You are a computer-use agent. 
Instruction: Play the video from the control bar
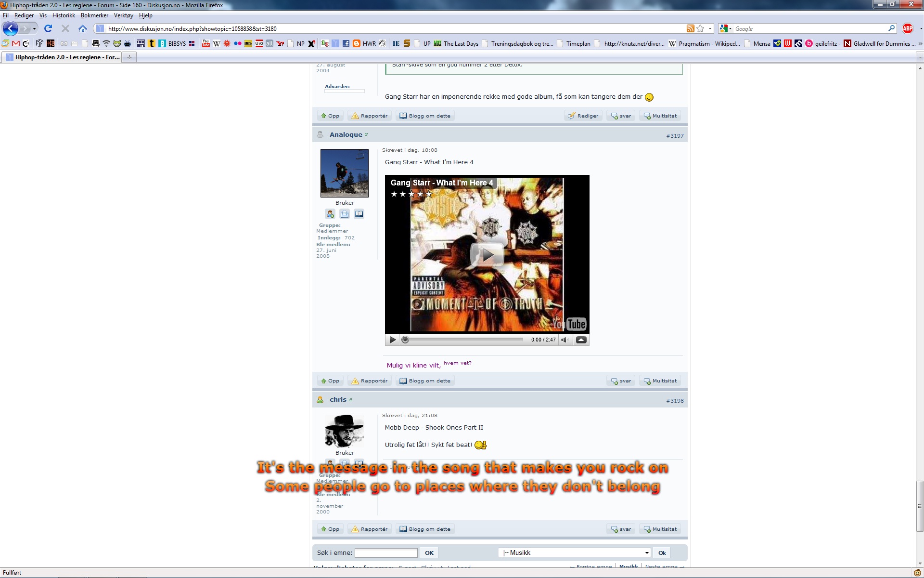(x=392, y=340)
